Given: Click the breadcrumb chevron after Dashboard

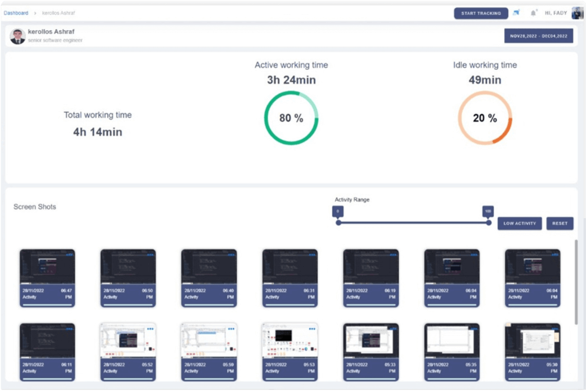Looking at the screenshot, I should (x=35, y=13).
